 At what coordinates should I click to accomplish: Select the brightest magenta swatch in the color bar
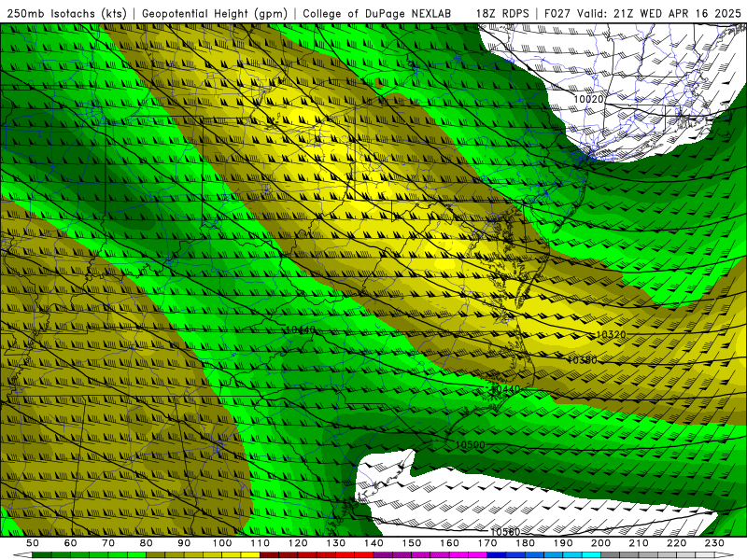(x=477, y=554)
